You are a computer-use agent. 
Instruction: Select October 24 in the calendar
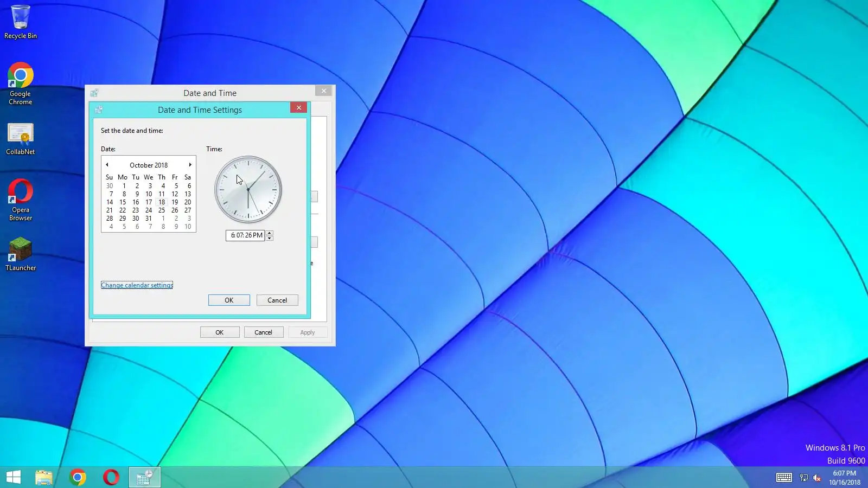(x=149, y=210)
